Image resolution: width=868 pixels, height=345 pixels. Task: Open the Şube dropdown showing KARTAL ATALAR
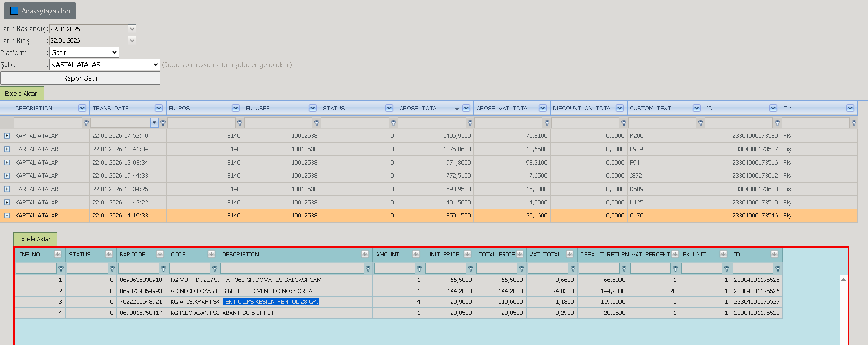105,65
